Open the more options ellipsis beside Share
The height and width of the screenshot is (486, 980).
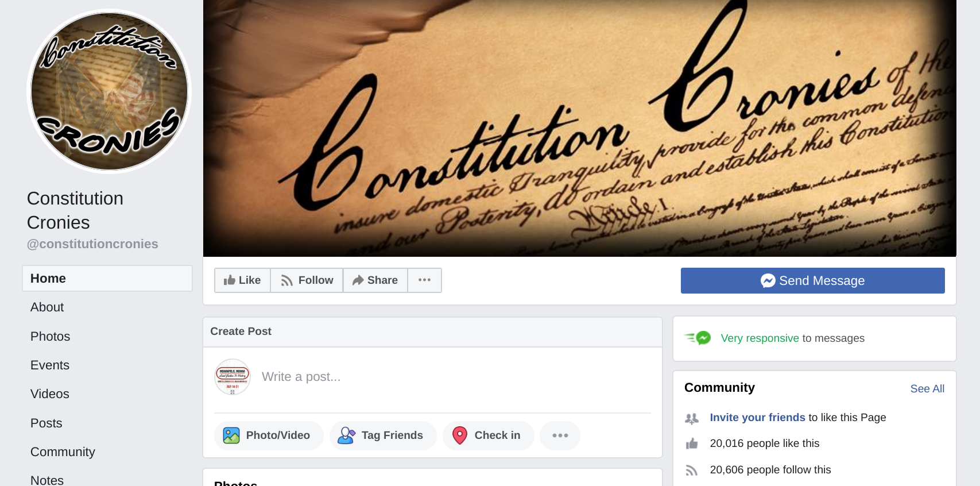coord(424,280)
